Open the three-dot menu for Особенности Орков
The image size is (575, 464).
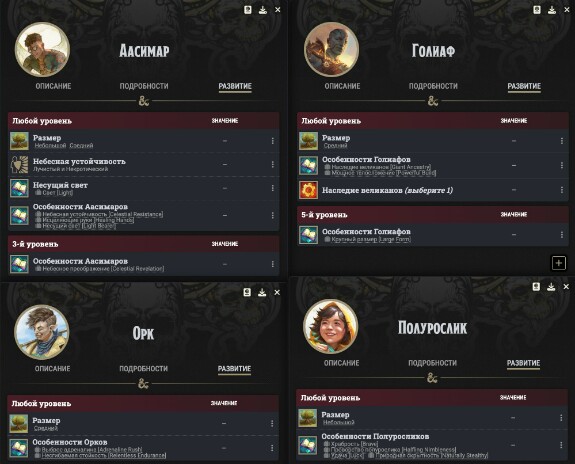pos(272,448)
